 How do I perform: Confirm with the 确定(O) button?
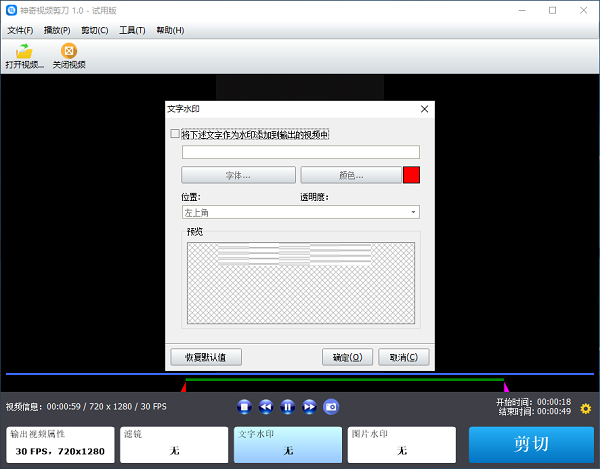click(347, 357)
